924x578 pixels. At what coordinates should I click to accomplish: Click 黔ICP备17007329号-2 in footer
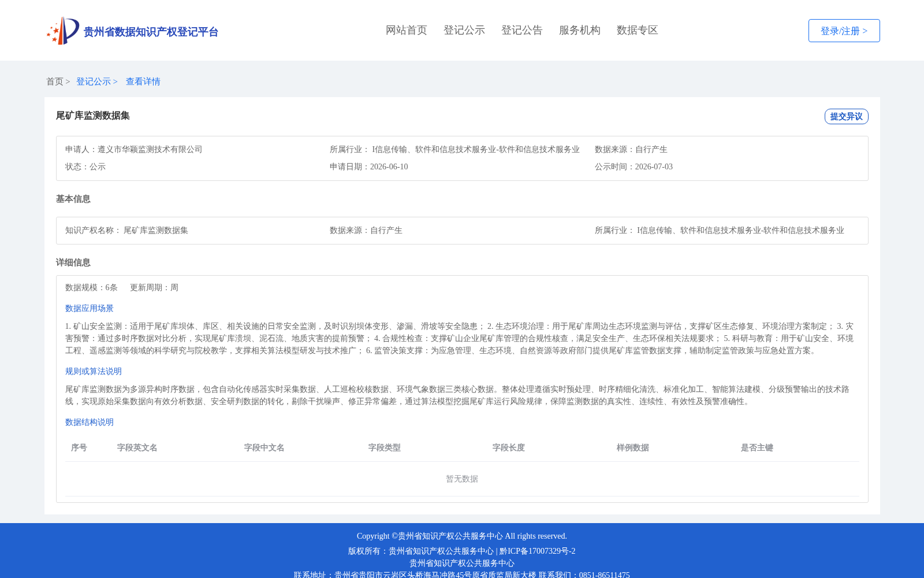click(538, 551)
